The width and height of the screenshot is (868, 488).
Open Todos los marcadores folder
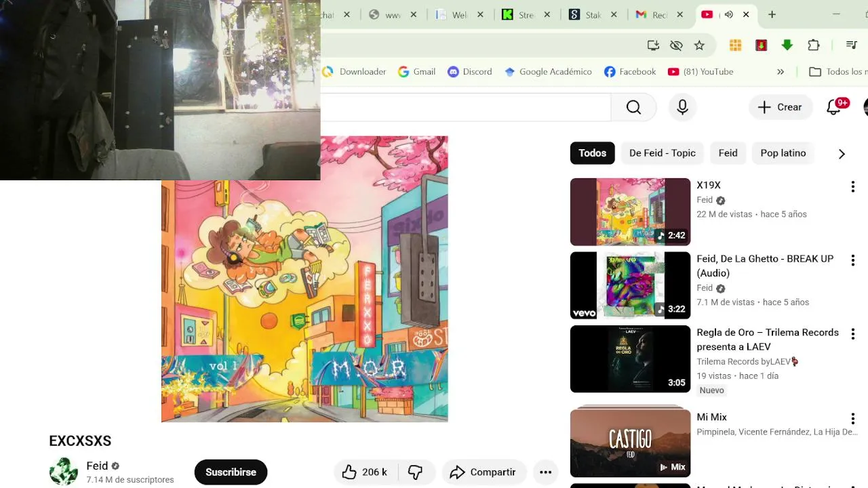click(x=838, y=72)
